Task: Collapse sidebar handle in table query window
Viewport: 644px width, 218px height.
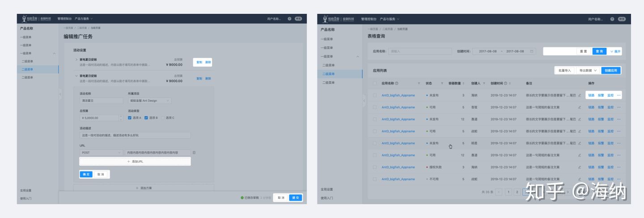Action: [364, 101]
